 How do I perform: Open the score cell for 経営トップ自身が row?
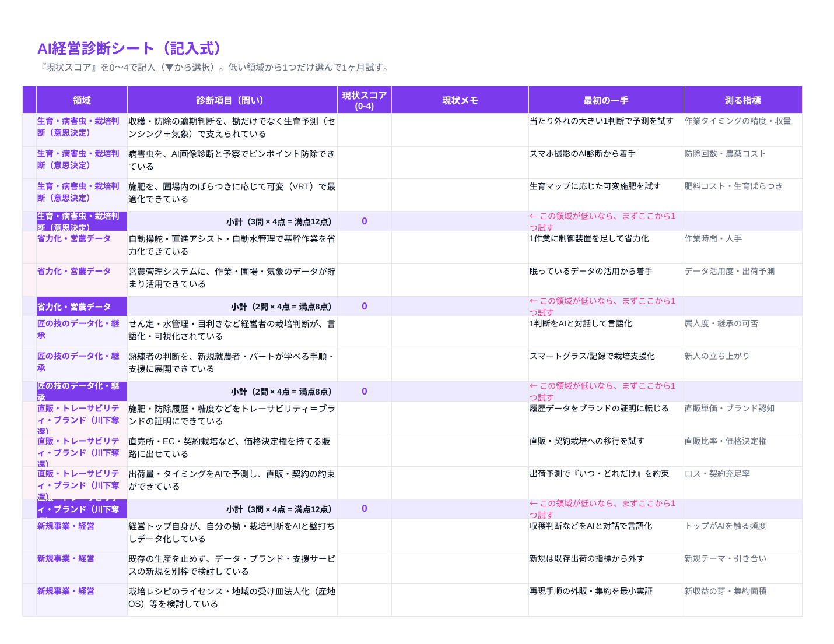[365, 535]
